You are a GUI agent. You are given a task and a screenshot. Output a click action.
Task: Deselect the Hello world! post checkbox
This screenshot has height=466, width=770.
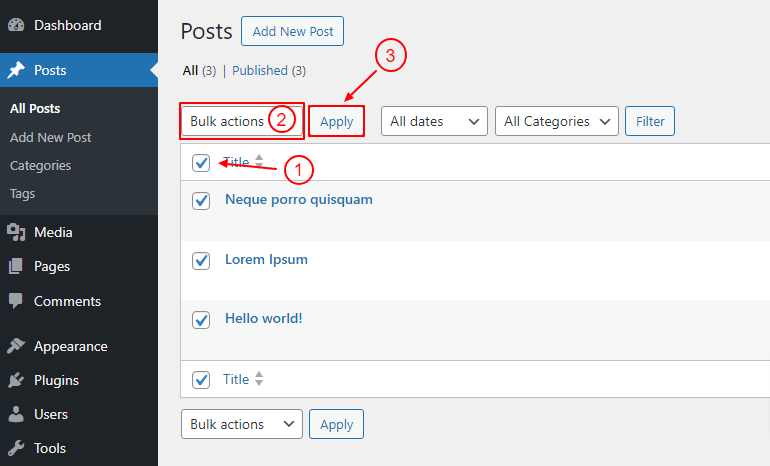click(201, 320)
